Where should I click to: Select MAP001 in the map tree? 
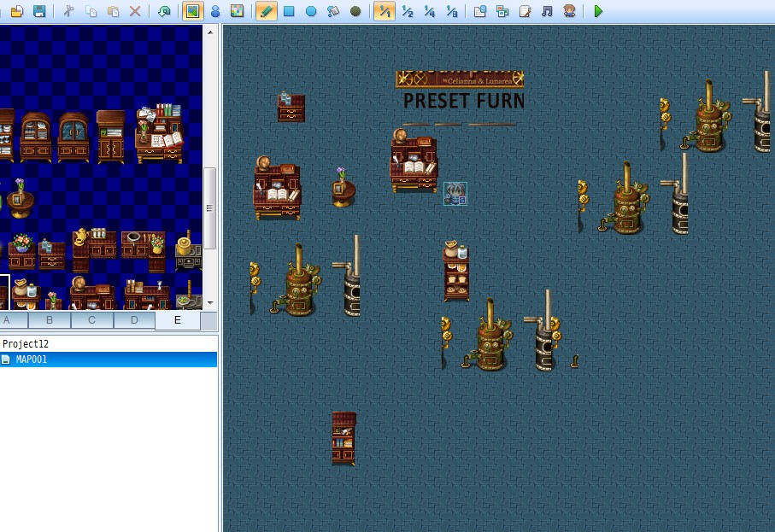pos(109,360)
